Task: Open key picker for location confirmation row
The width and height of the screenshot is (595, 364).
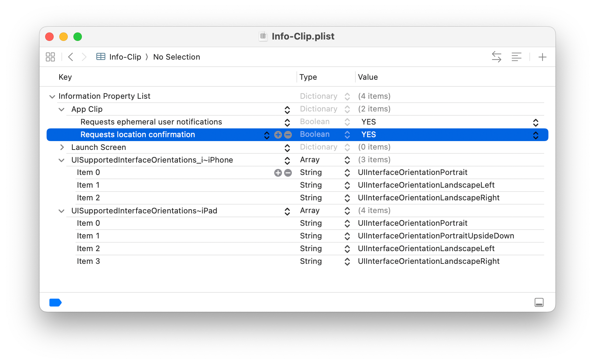Action: pos(267,135)
